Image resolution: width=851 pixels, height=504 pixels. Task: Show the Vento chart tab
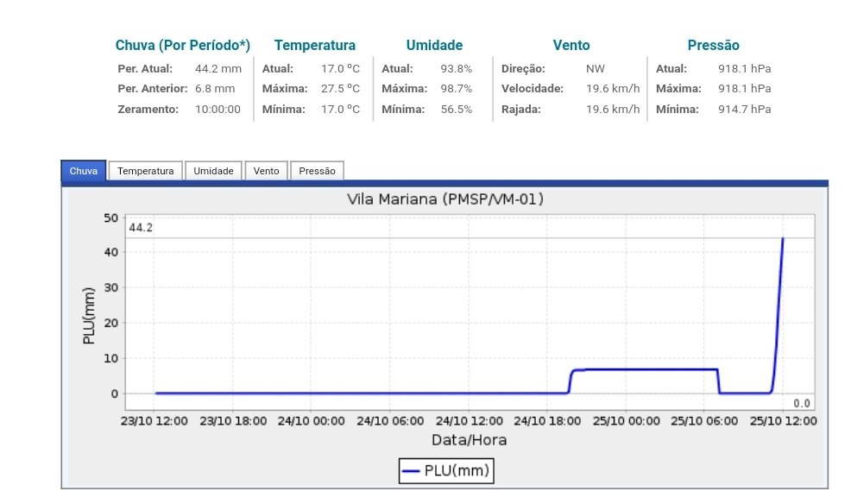click(x=266, y=171)
